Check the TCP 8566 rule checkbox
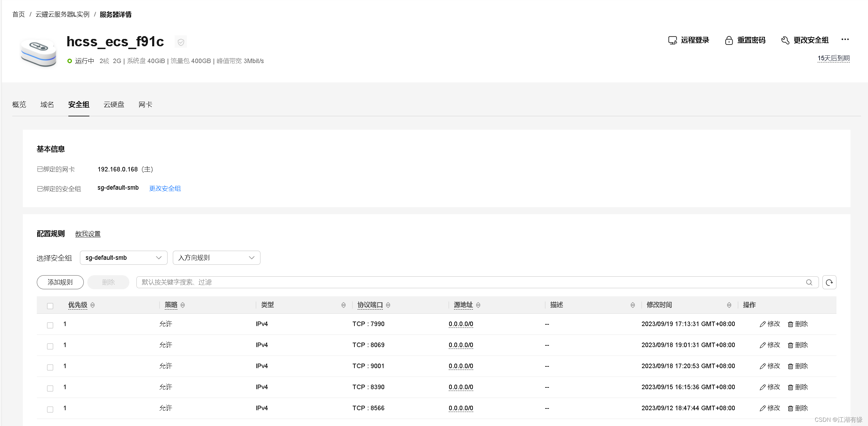Screen dimensions: 868x426 50,409
